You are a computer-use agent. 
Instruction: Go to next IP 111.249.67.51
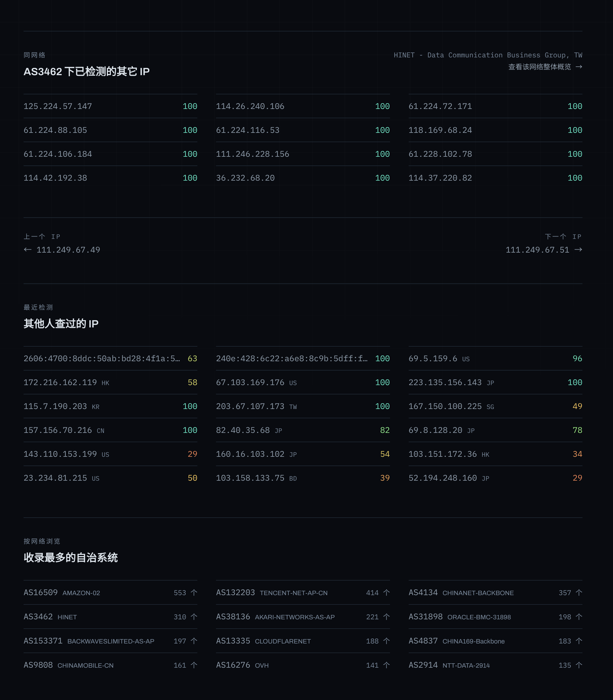click(544, 250)
